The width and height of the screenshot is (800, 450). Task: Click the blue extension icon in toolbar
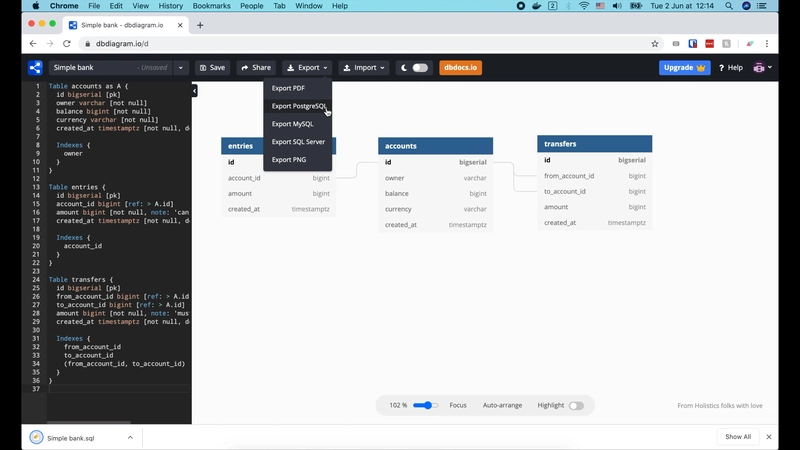click(693, 44)
